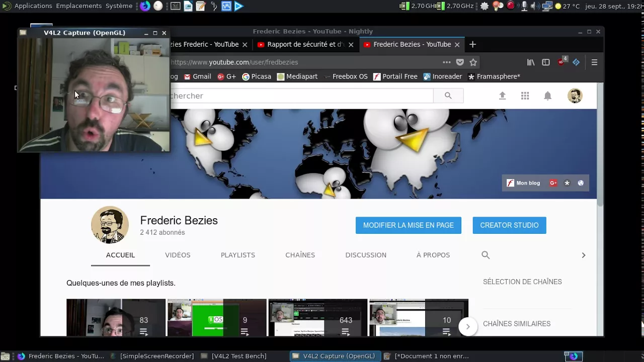Open the YouTube account avatar menu
The width and height of the screenshot is (644, 362).
coord(575,96)
